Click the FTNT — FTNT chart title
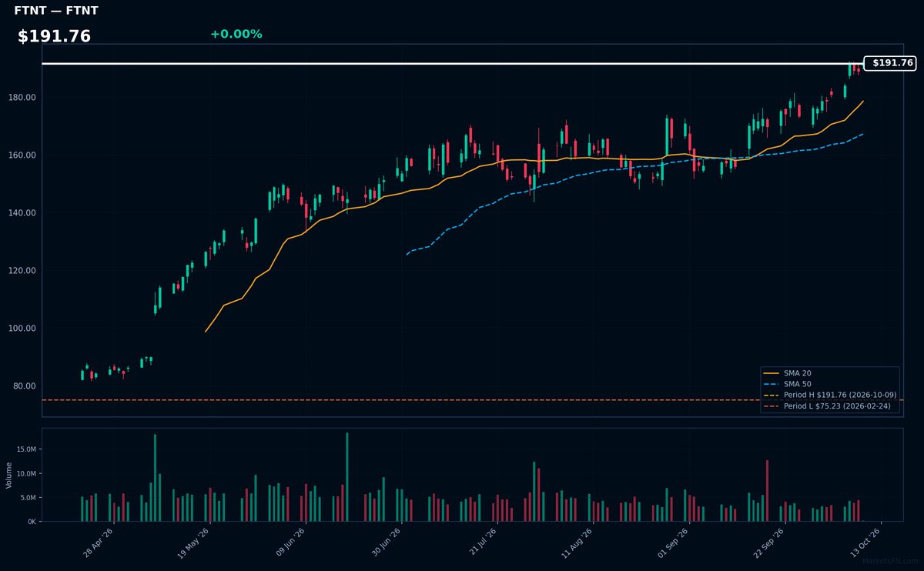The height and width of the screenshot is (571, 924). click(56, 11)
